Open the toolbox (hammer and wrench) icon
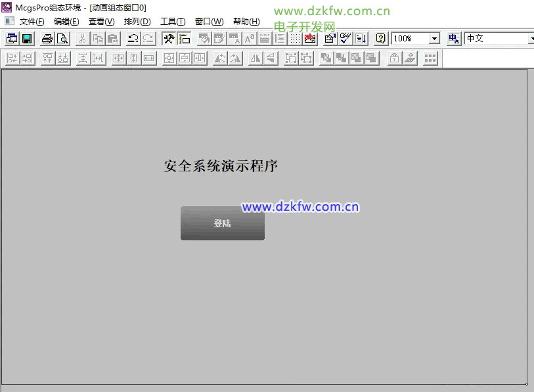This screenshot has height=392, width=534. click(169, 39)
